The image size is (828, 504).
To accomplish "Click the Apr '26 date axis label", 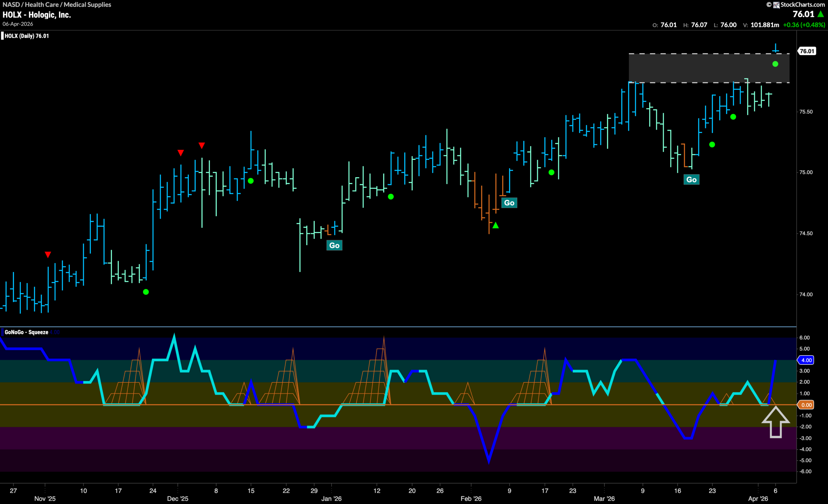I will pyautogui.click(x=758, y=499).
